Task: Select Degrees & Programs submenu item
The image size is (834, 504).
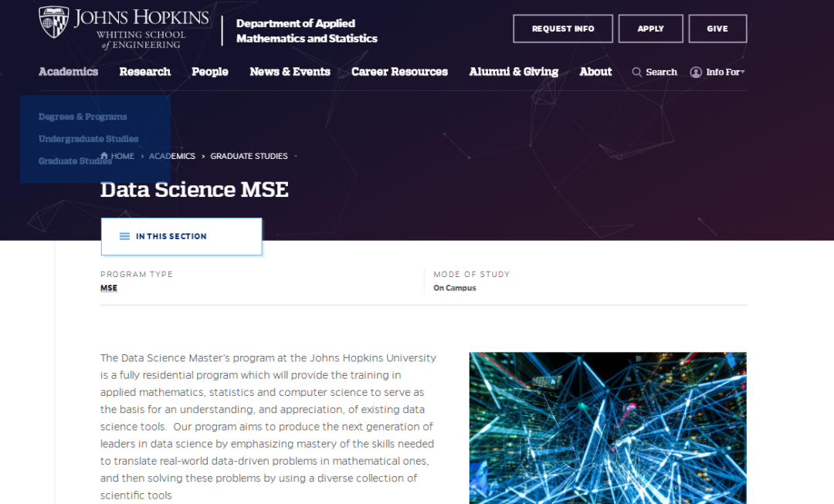Action: (x=83, y=117)
